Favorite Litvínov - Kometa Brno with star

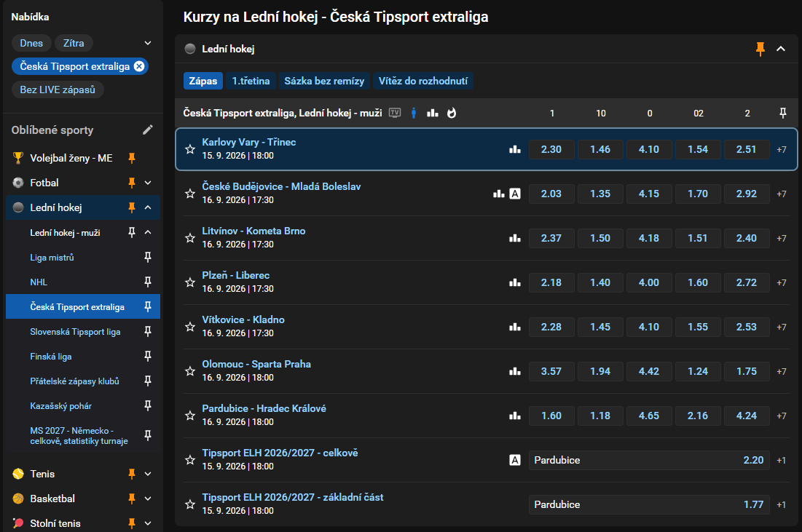[190, 238]
